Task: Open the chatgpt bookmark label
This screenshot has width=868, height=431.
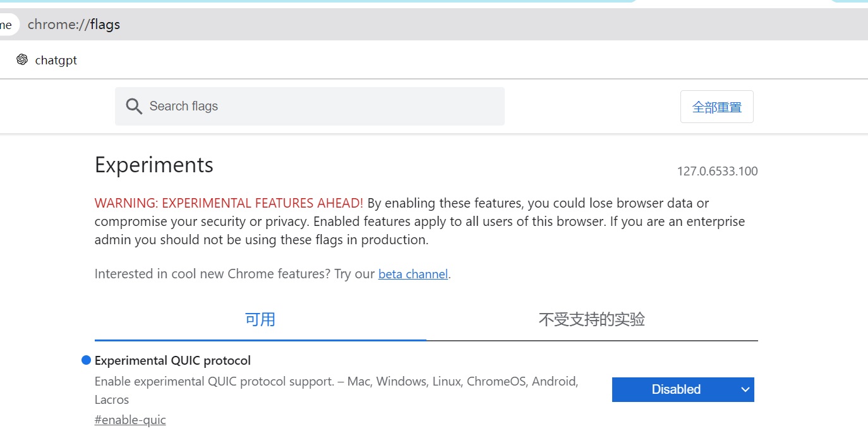Action: (56, 60)
